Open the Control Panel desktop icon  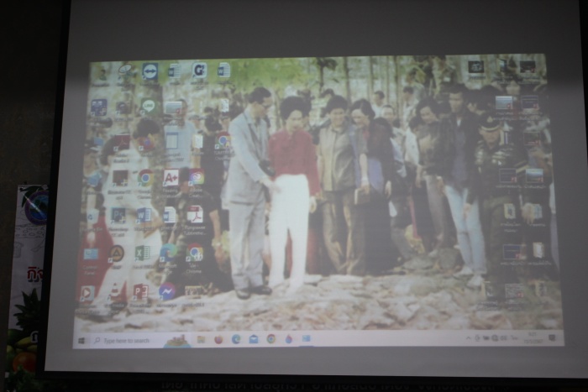pyautogui.click(x=91, y=254)
